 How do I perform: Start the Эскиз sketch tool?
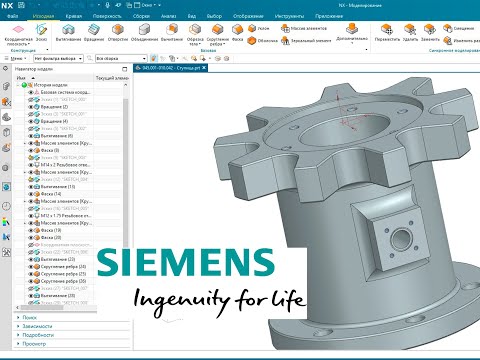point(41,33)
